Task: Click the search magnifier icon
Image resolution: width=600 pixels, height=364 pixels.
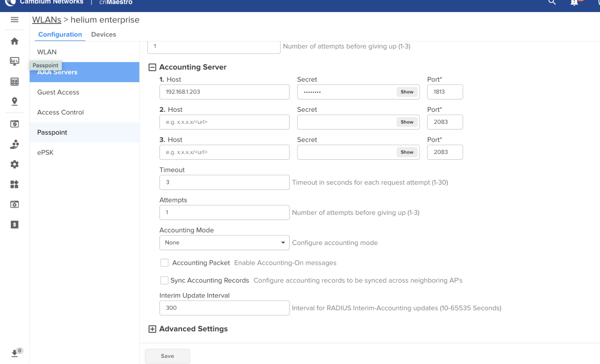Action: (x=552, y=2)
